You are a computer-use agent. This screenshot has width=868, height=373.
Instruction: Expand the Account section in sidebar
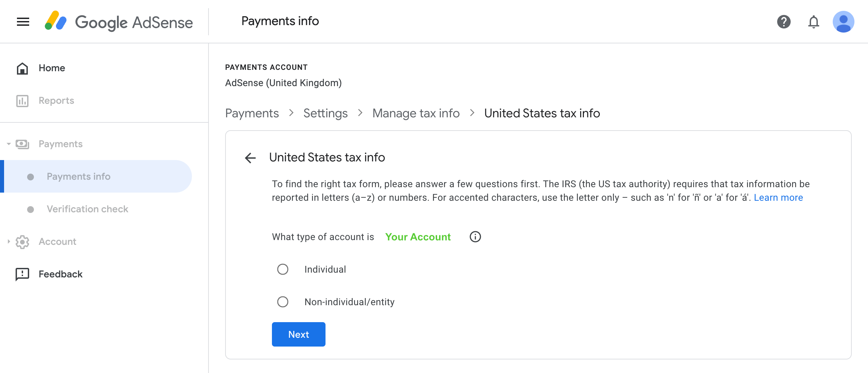pos(8,241)
